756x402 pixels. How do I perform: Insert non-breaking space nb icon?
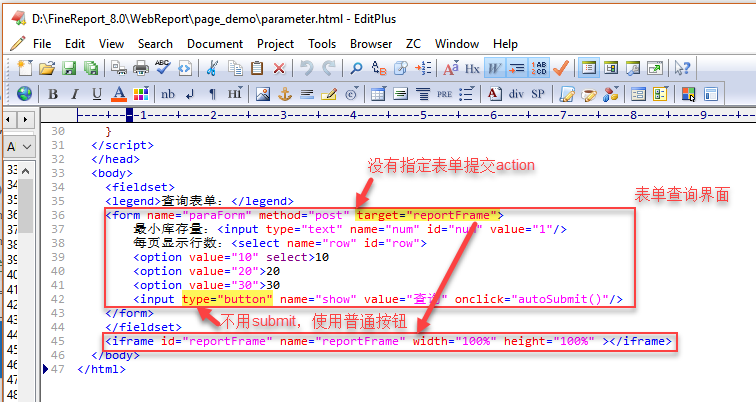coord(168,94)
